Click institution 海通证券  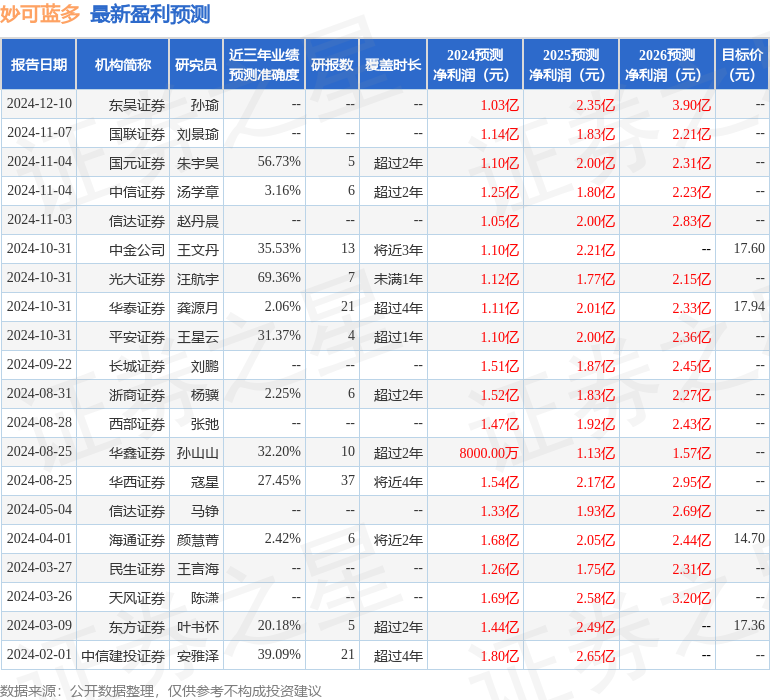pos(137,540)
